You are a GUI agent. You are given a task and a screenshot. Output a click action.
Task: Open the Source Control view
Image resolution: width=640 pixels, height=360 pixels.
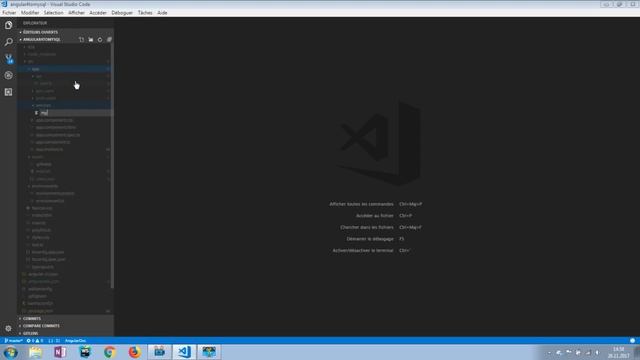click(8, 59)
